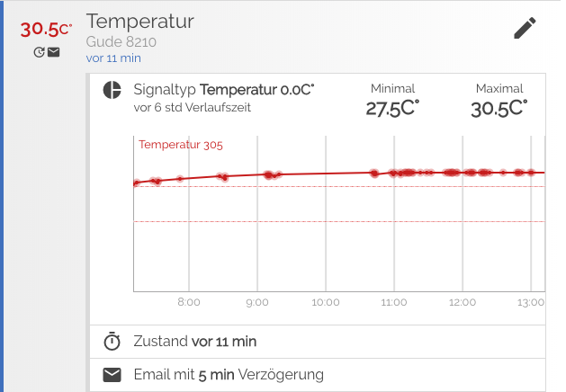Click the clock history icon under 30.5C
Viewport: 566px width, 392px height.
click(39, 52)
